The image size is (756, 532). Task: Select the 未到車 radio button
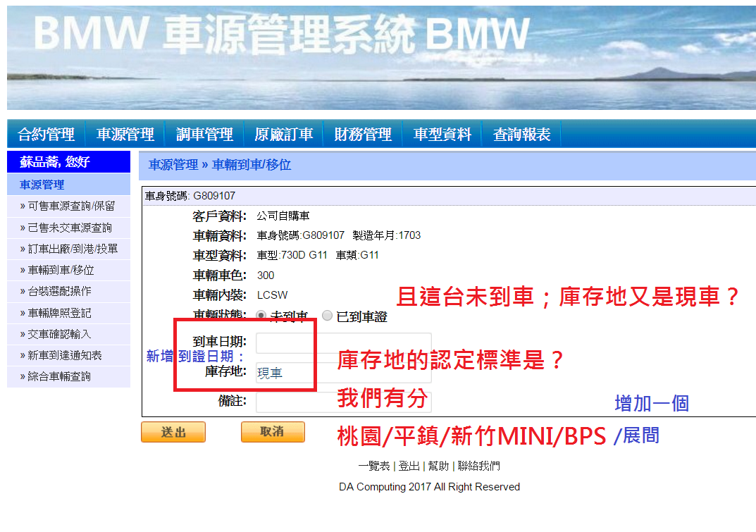(261, 316)
